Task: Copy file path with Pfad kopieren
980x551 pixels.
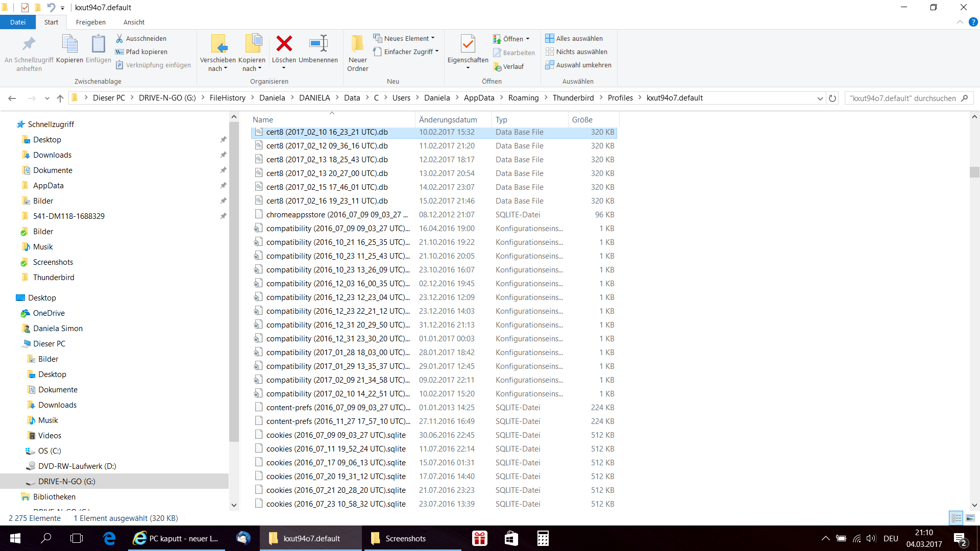Action: coord(141,52)
